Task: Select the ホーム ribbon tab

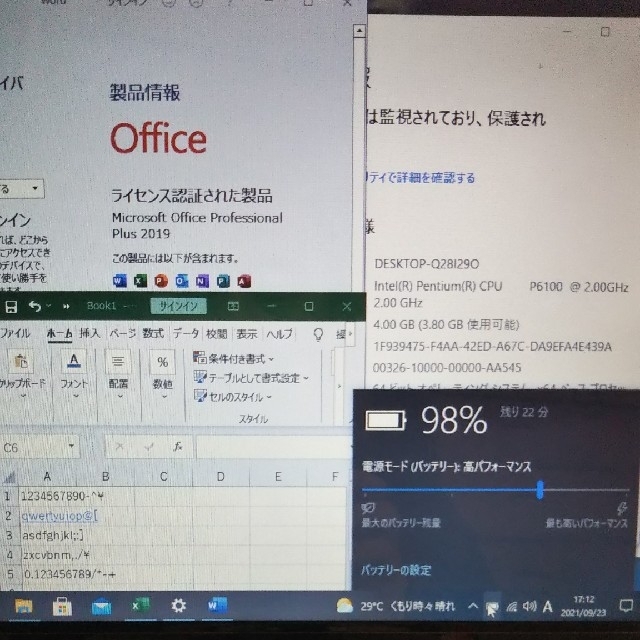Action: (60, 334)
